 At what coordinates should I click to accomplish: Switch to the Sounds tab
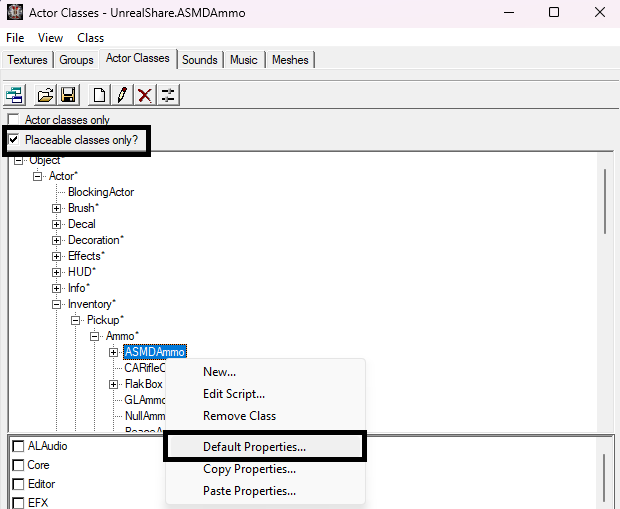coord(200,60)
